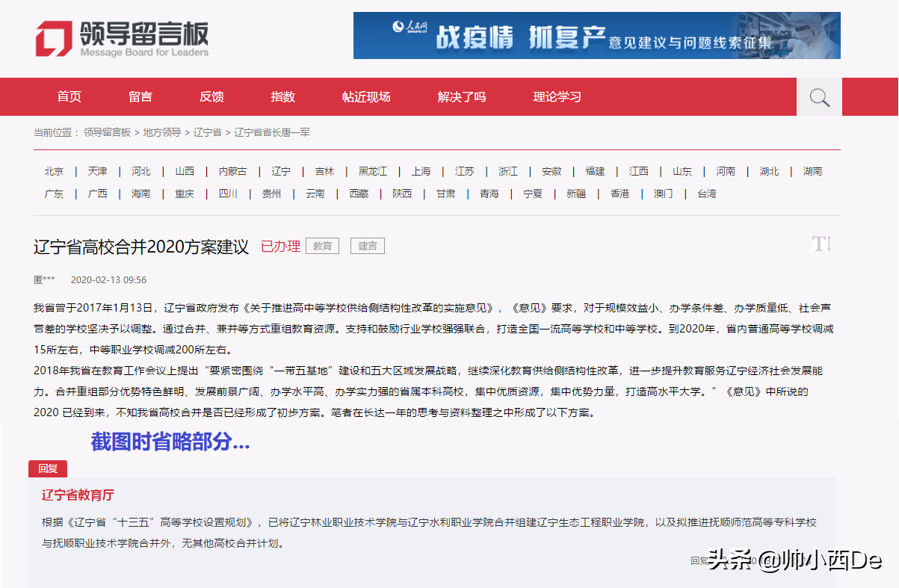Click the search magnifier icon

tap(818, 96)
